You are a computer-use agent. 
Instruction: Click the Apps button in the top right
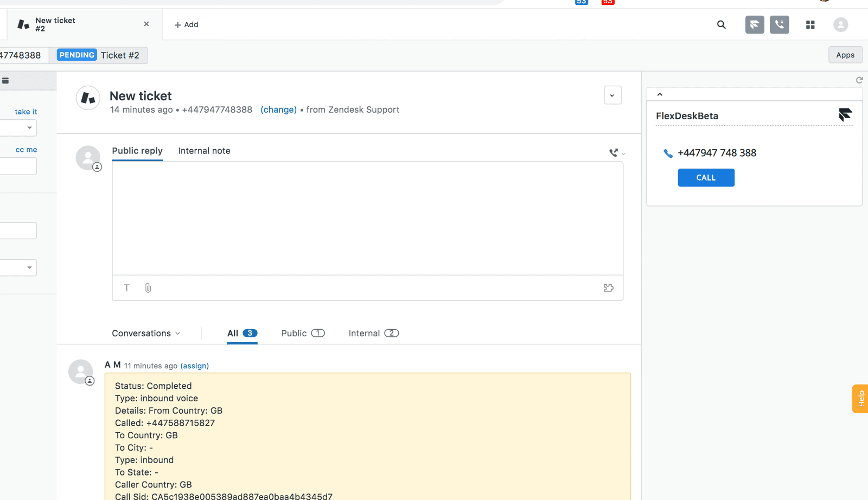(x=845, y=55)
